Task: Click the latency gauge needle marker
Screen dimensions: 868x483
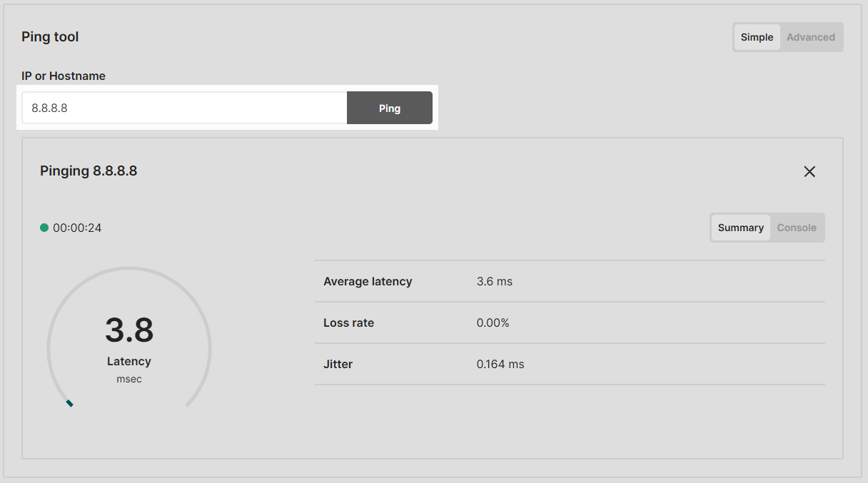Action: [69, 404]
